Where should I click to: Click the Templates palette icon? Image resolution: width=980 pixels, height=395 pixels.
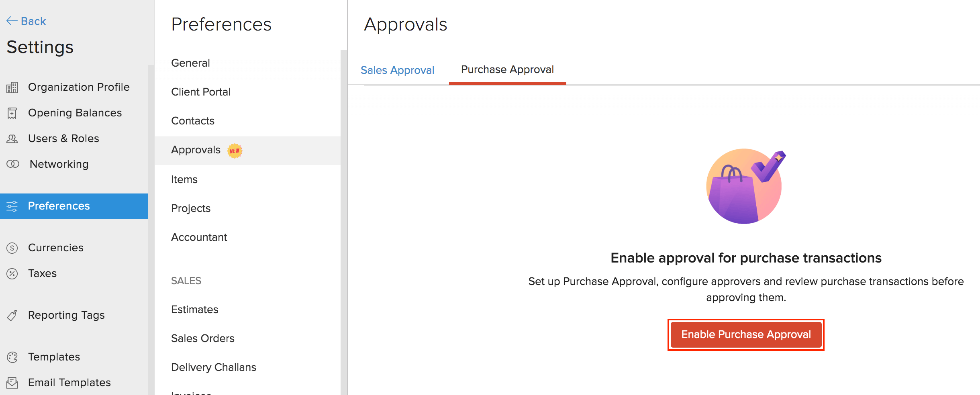(12, 357)
